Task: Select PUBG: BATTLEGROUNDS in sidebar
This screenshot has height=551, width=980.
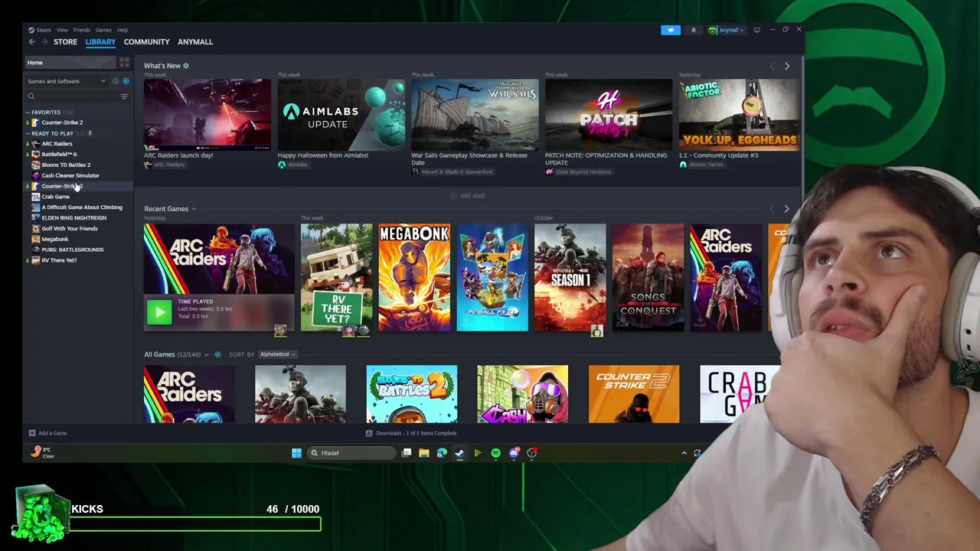Action: tap(73, 249)
